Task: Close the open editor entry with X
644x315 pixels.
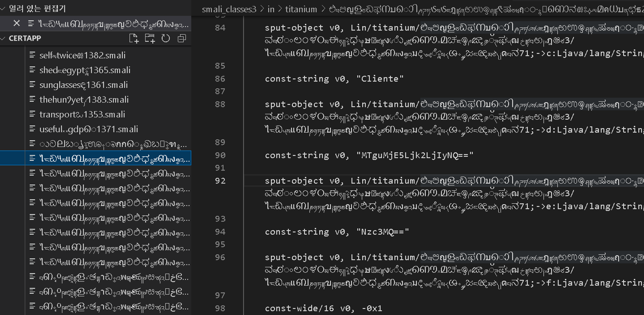Action: tap(17, 23)
